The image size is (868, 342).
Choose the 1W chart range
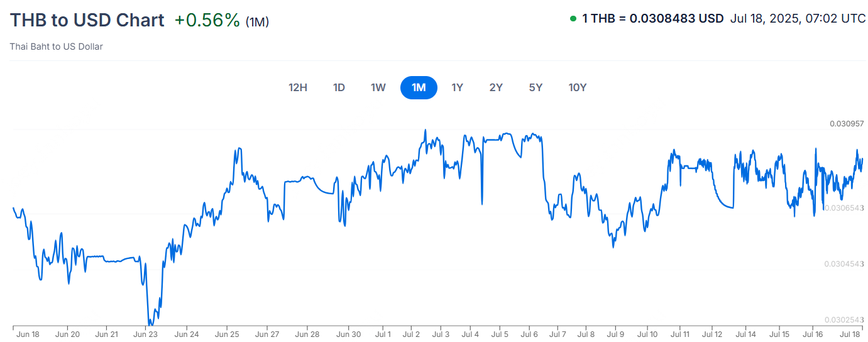click(x=378, y=87)
